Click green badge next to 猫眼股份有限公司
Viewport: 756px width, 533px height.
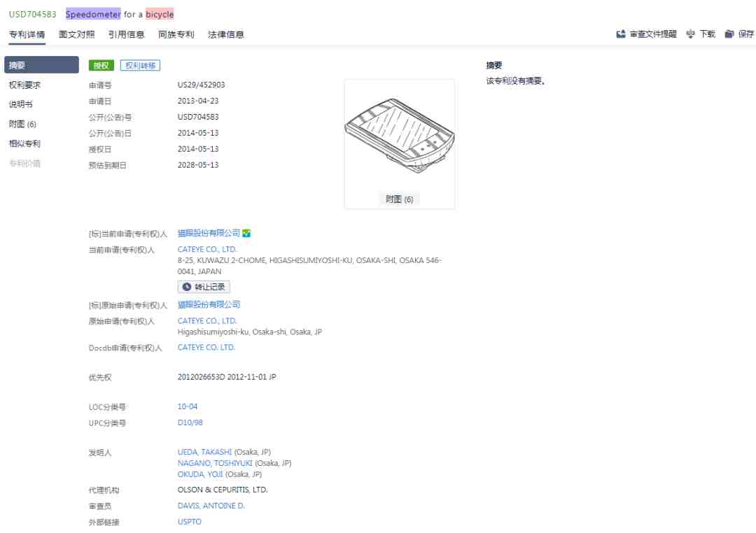pyautogui.click(x=246, y=234)
